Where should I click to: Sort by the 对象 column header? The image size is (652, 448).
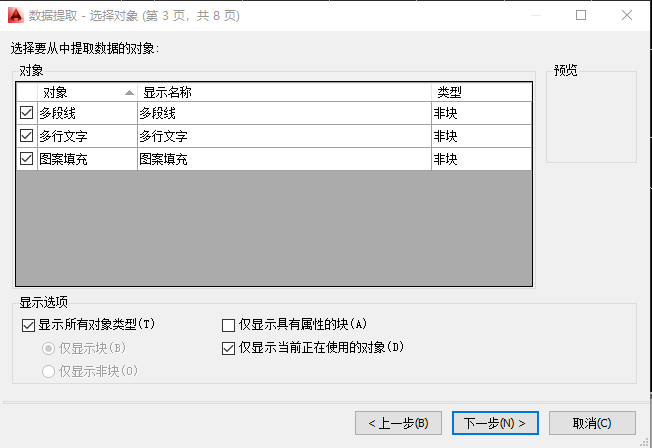[87, 92]
